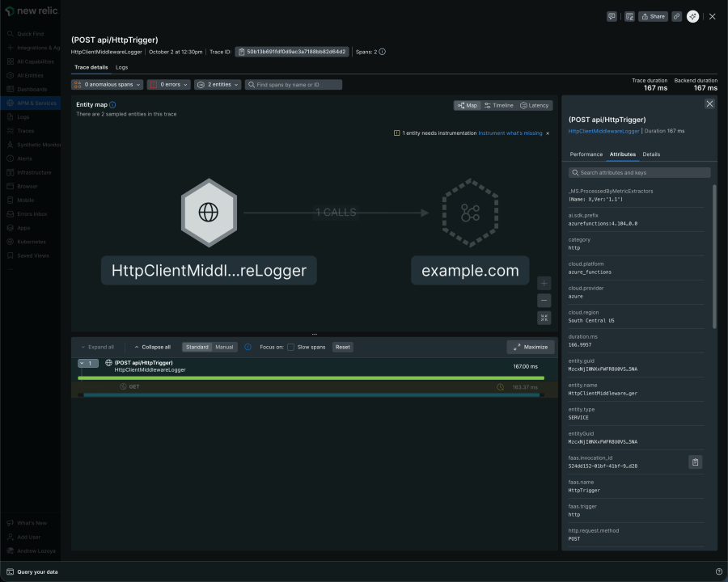Toggle Standard mode for the trace waterfall

point(197,347)
